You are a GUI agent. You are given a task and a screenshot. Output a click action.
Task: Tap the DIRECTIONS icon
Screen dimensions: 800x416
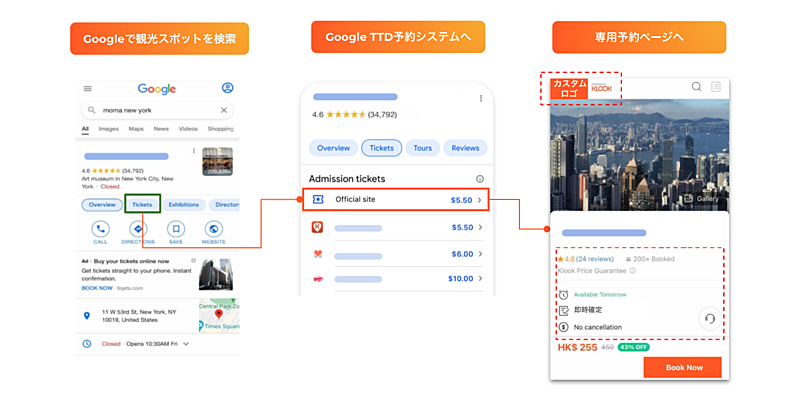tap(138, 229)
